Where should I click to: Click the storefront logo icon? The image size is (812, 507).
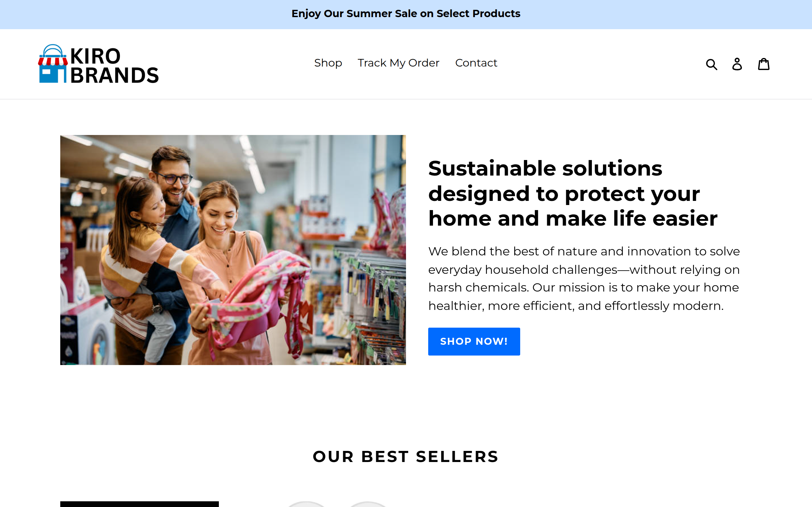pyautogui.click(x=53, y=63)
